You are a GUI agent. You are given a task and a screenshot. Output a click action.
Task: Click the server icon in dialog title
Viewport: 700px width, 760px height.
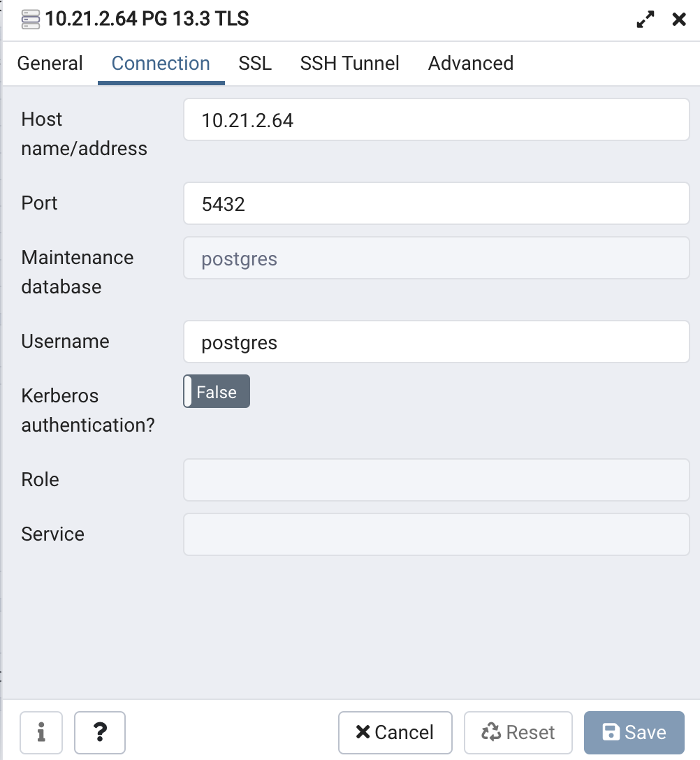pyautogui.click(x=31, y=20)
